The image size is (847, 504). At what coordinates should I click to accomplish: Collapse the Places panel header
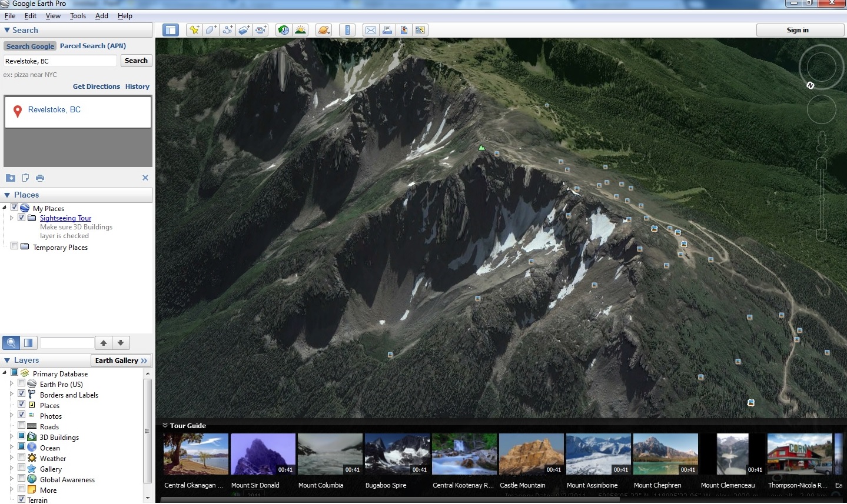tap(7, 195)
